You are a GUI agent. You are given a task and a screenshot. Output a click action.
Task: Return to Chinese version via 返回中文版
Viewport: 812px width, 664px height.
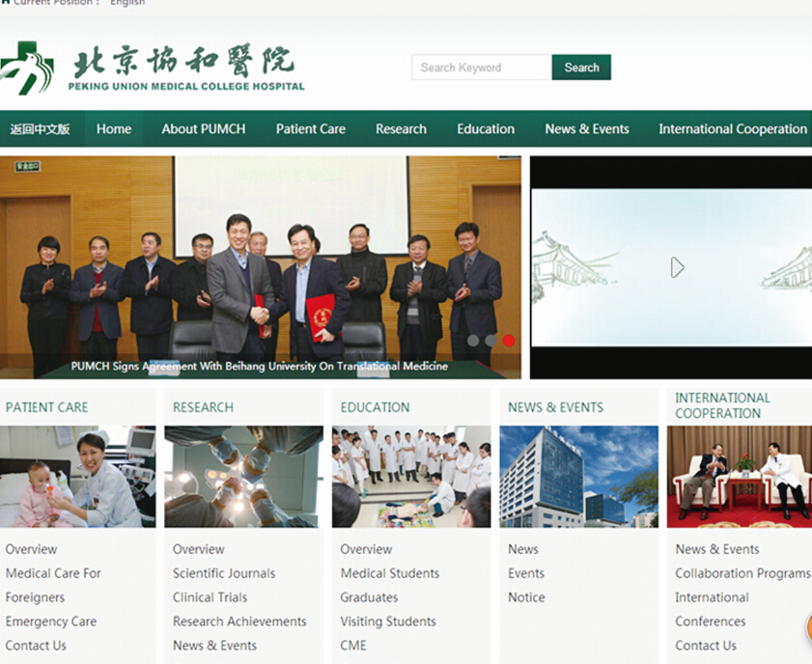pos(40,129)
